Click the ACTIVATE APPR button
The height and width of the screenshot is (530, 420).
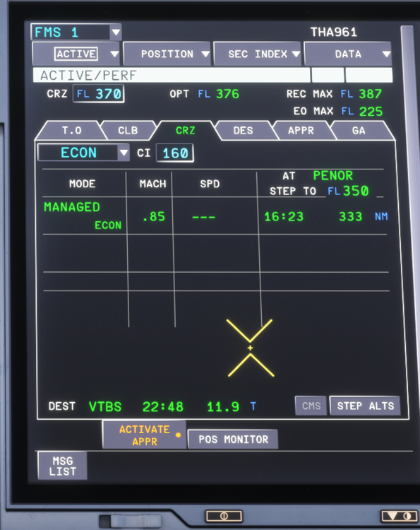(x=145, y=435)
